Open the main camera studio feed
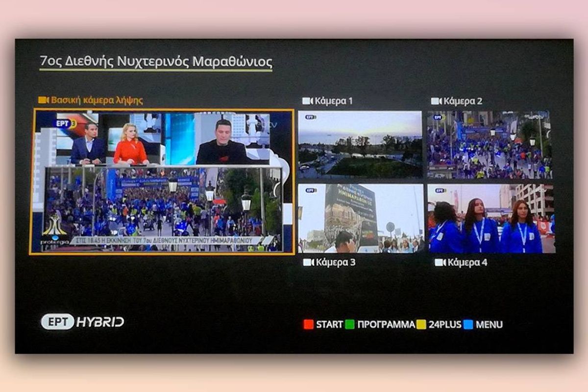 coord(162,181)
